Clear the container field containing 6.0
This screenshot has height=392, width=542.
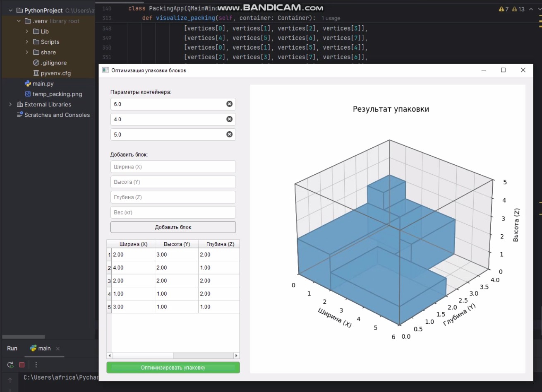(x=229, y=104)
